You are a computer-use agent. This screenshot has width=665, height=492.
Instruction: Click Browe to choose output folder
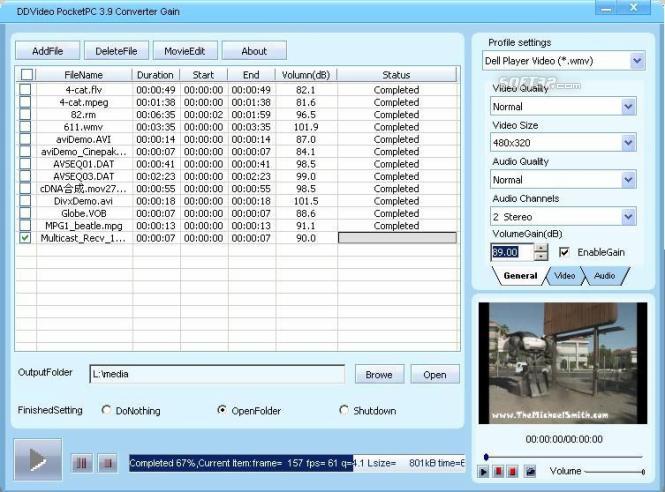tap(379, 375)
